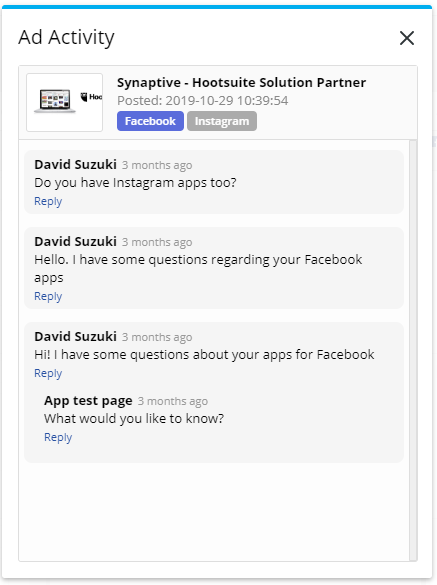Click the Posted 2019-10-29 timestamp
This screenshot has height=585, width=437.
tap(203, 101)
